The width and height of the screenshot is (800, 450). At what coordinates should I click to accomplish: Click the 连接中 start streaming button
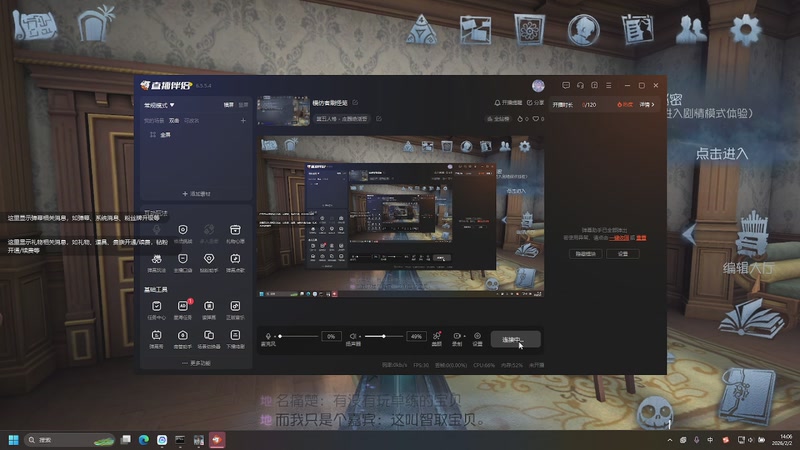(x=515, y=339)
